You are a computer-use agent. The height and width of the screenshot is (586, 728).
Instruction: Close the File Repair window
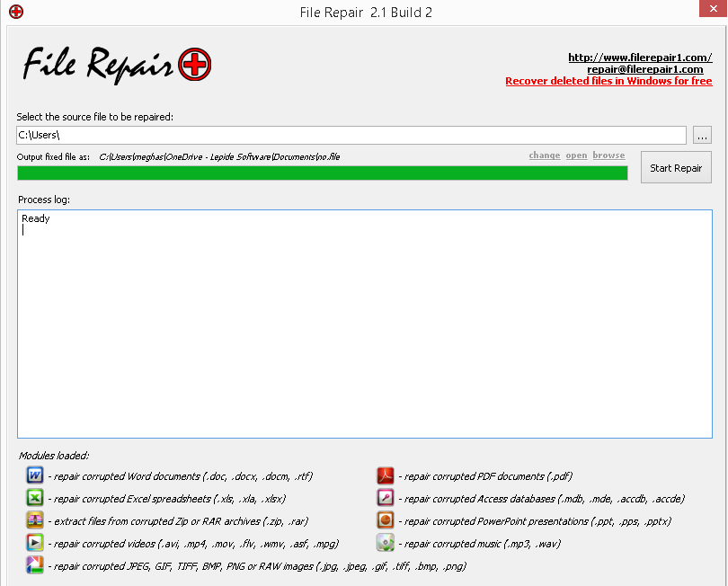(x=713, y=9)
